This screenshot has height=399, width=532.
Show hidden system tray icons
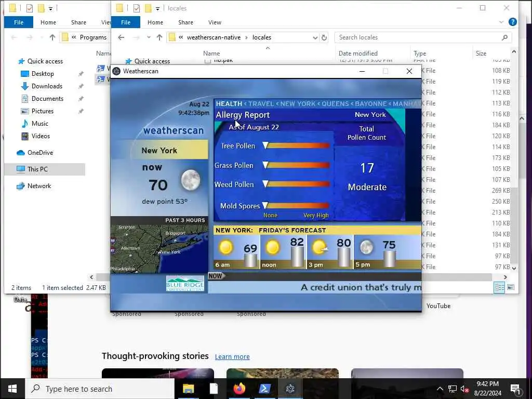point(440,389)
